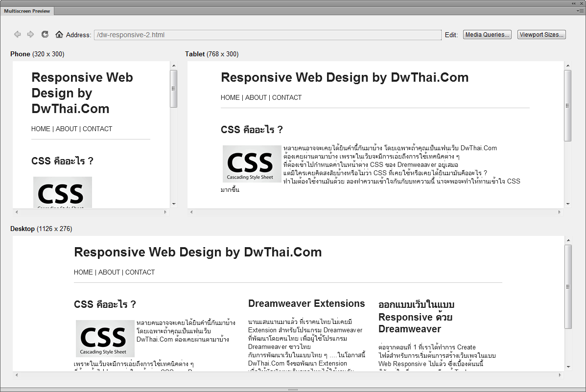Click 'CSS คืออะไร ?' heading in Phone preview
Image resolution: width=586 pixels, height=392 pixels.
(x=62, y=161)
